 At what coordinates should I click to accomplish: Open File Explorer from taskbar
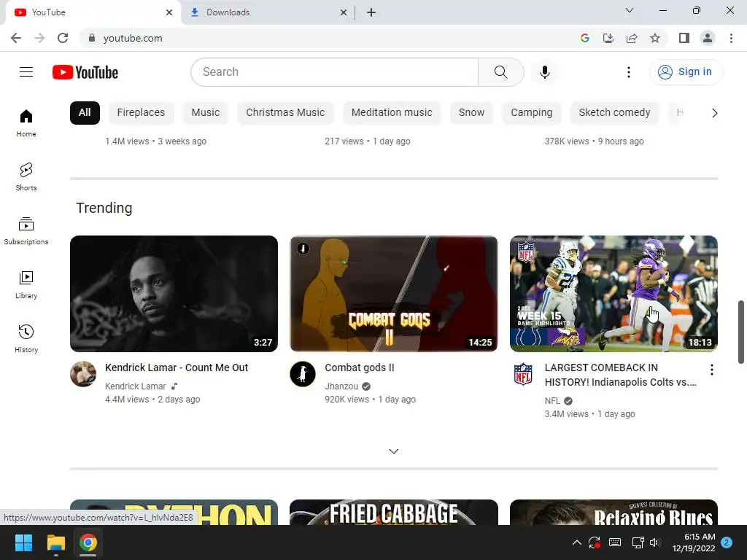point(55,542)
